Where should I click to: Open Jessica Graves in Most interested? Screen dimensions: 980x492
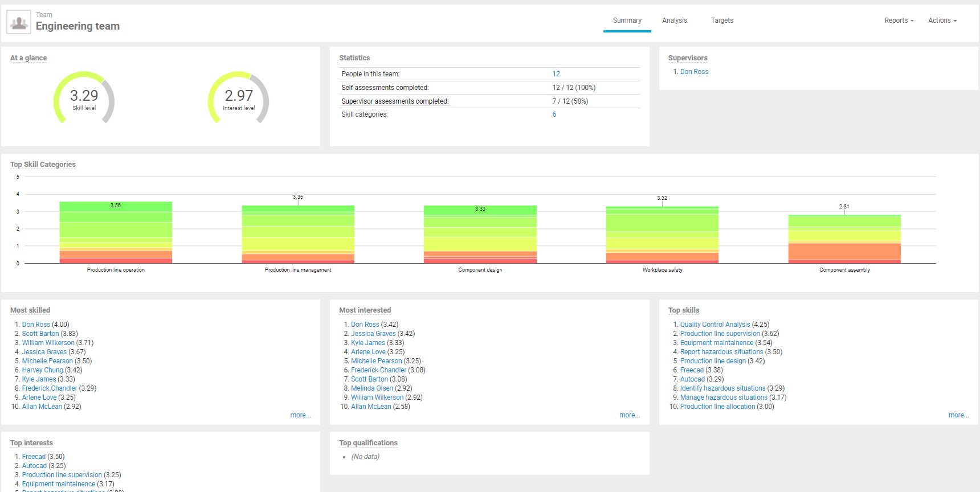pos(373,334)
